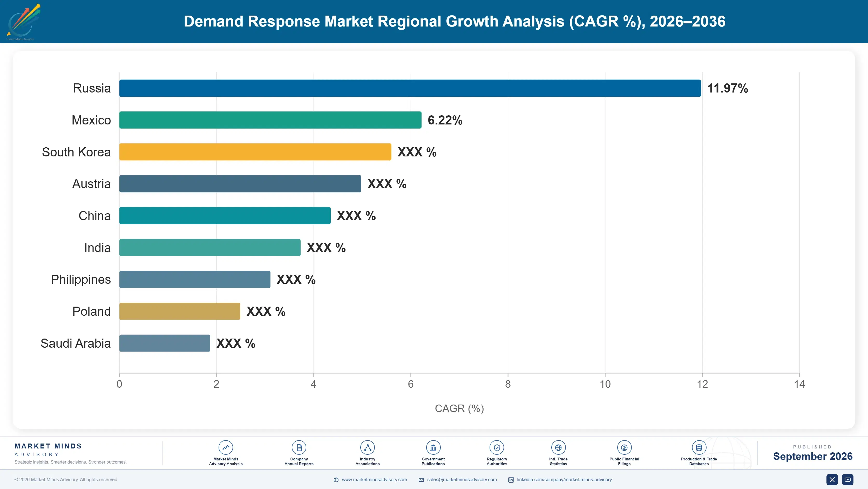Click the Market Minds Advisory logo in header
The height and width of the screenshot is (489, 868).
point(24,22)
